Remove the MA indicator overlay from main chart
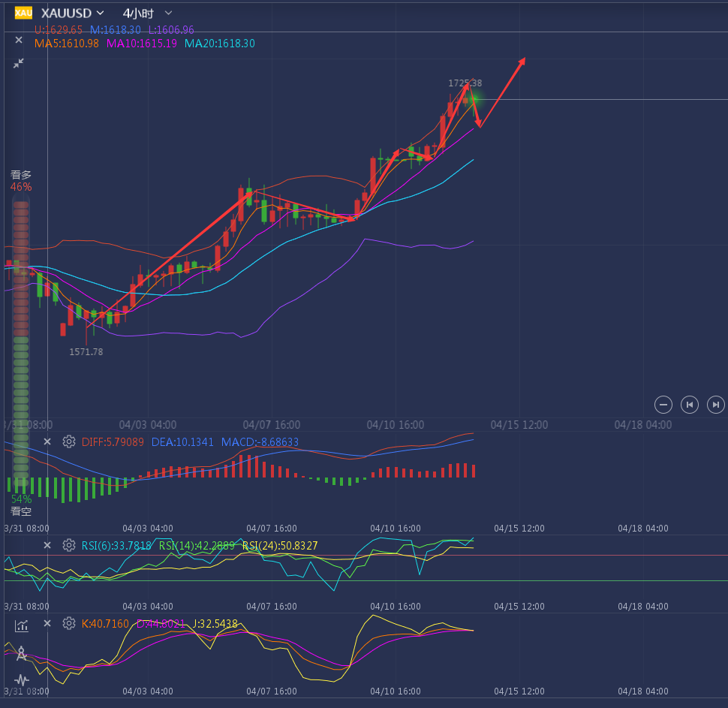 pos(19,41)
